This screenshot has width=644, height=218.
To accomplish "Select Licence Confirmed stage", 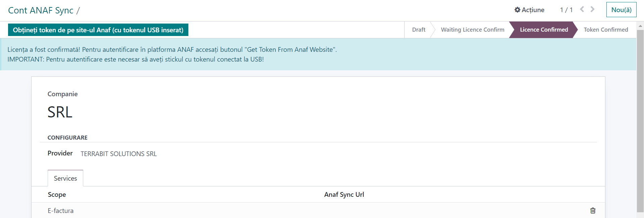I will coord(544,30).
